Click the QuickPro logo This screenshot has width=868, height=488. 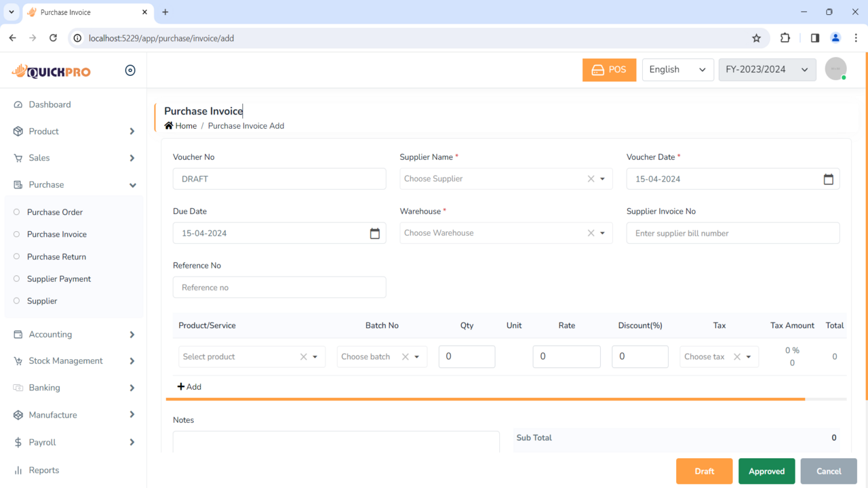pos(51,70)
